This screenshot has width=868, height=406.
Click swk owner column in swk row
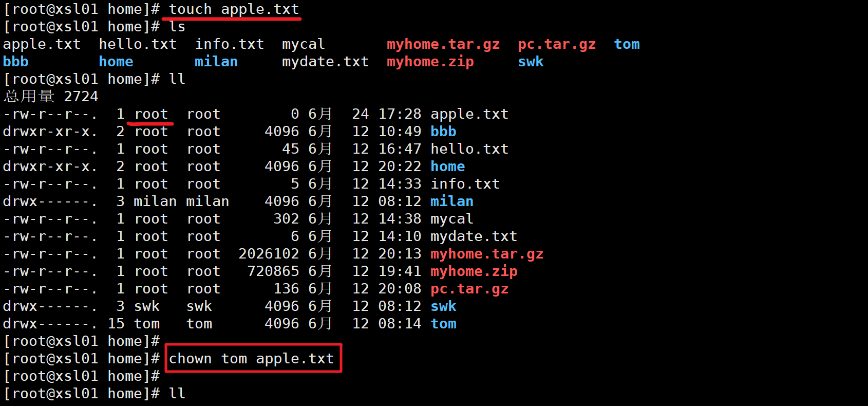coord(147,306)
